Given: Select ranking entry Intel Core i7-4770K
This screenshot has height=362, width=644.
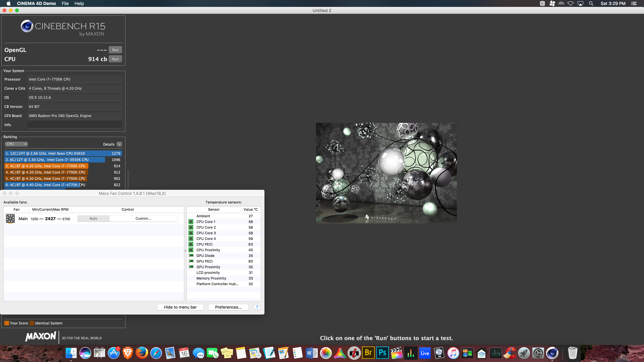Looking at the screenshot, I should 63,185.
